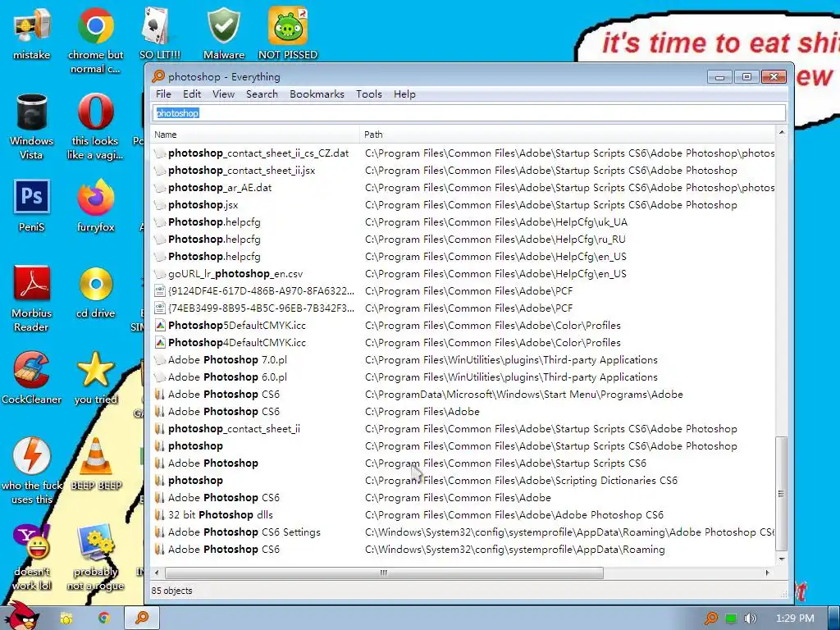Select Adobe Photoshop 6.0.pl result
The width and height of the screenshot is (840, 630).
(463, 377)
